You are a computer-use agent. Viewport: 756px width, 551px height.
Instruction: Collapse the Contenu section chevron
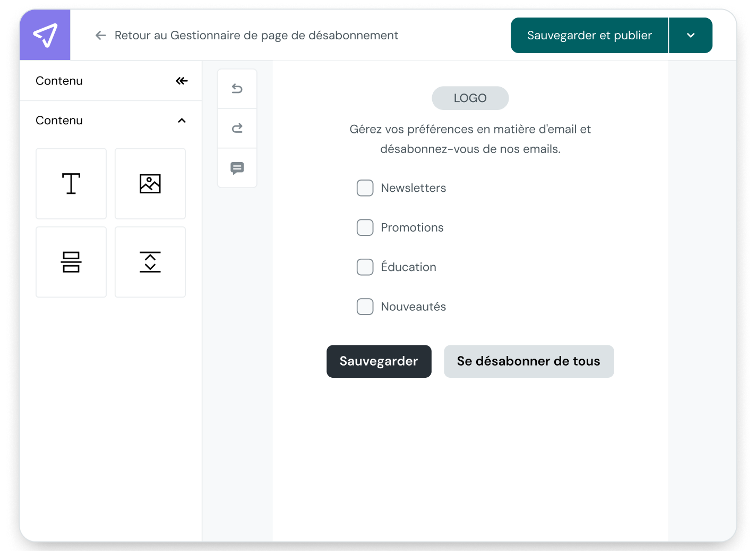pyautogui.click(x=182, y=121)
